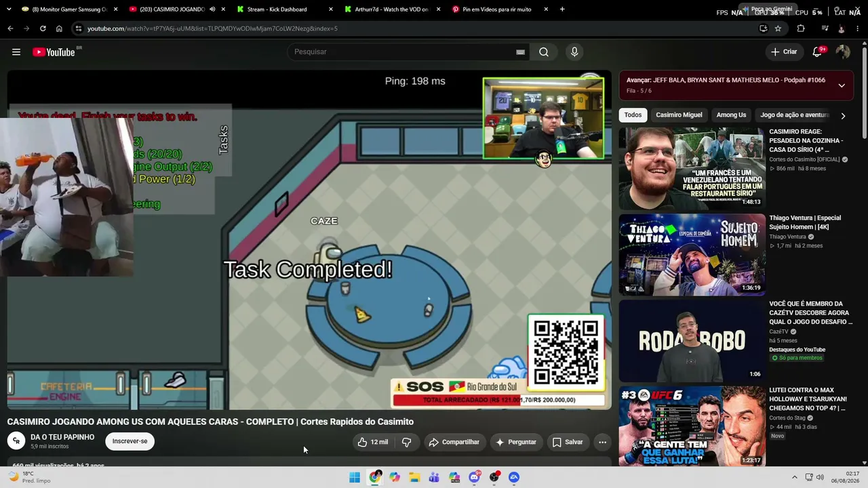Go to the YouTube home logo
868x488 pixels.
pos(54,52)
